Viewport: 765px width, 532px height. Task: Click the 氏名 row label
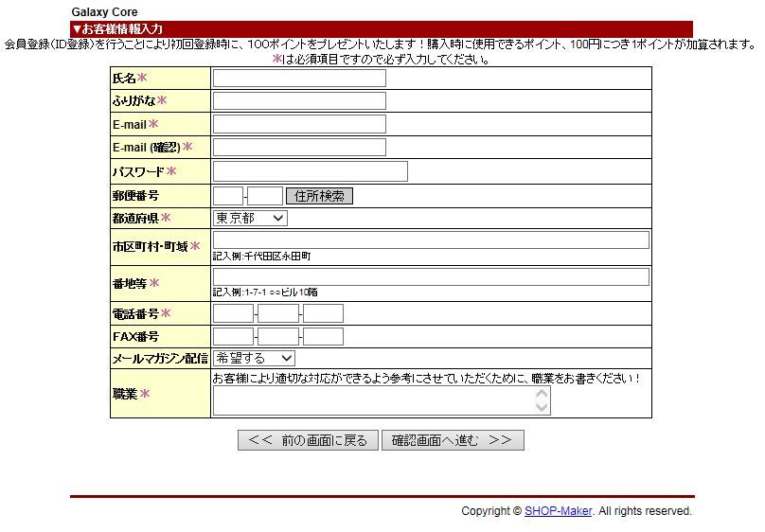(124, 79)
